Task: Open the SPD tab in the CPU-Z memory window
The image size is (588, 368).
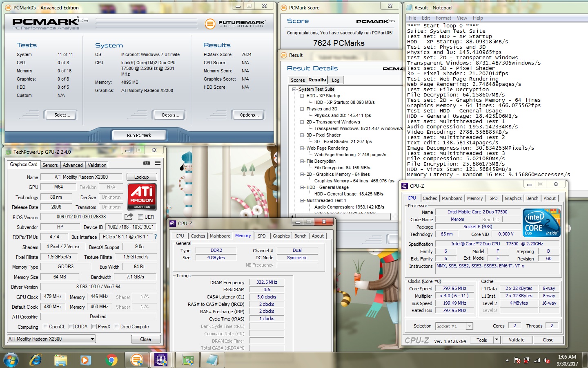Action: [262, 236]
